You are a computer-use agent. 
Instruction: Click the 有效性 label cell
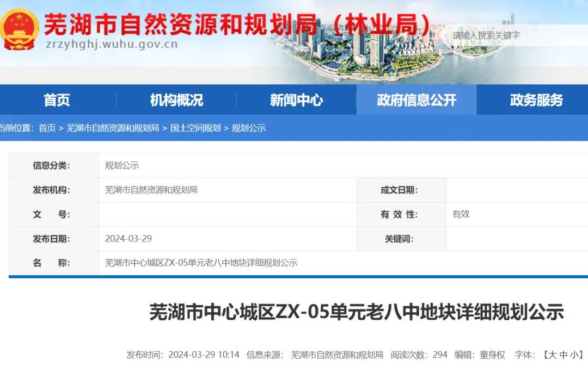pyautogui.click(x=402, y=214)
